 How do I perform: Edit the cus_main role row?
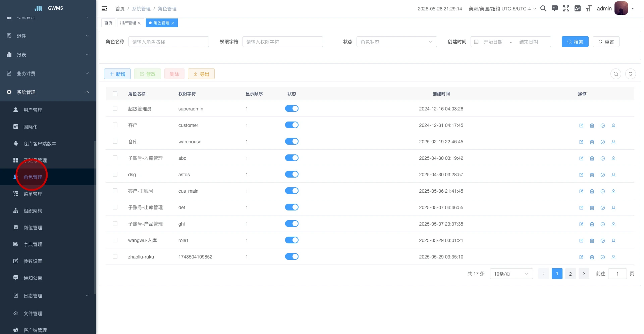click(581, 191)
